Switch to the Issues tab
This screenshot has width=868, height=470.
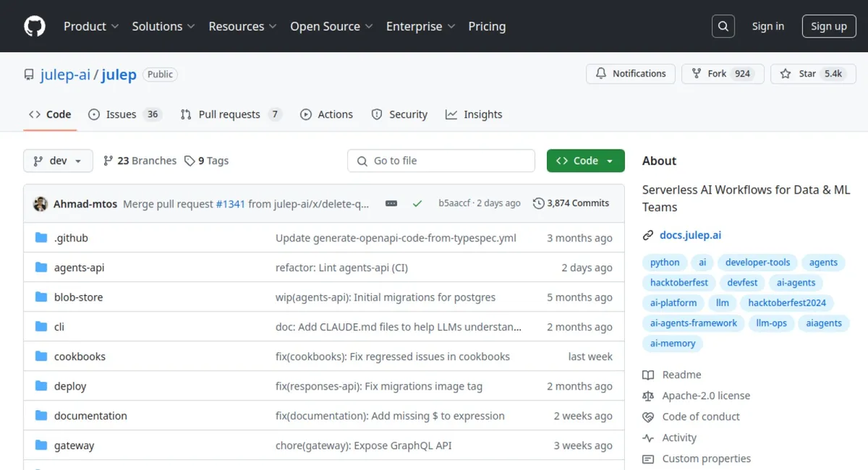[125, 114]
